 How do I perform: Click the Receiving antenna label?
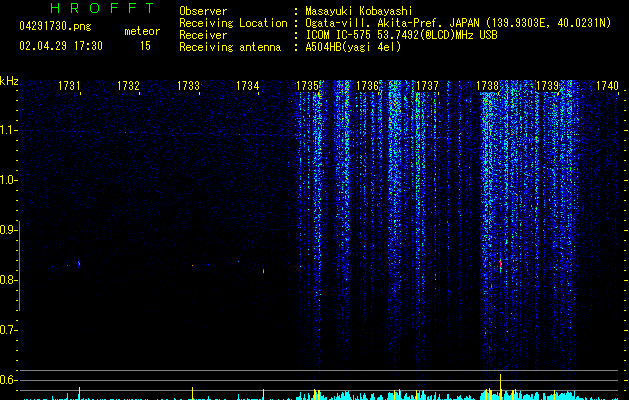[x=230, y=47]
